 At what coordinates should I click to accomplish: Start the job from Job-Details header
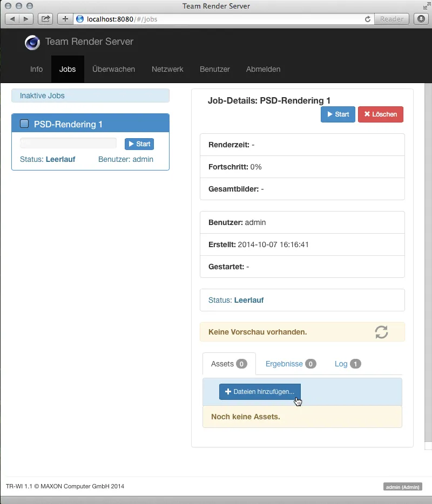click(337, 114)
